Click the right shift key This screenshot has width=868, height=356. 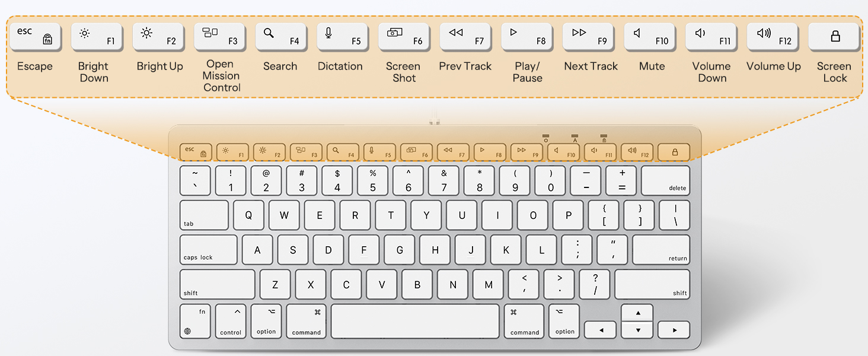click(652, 285)
